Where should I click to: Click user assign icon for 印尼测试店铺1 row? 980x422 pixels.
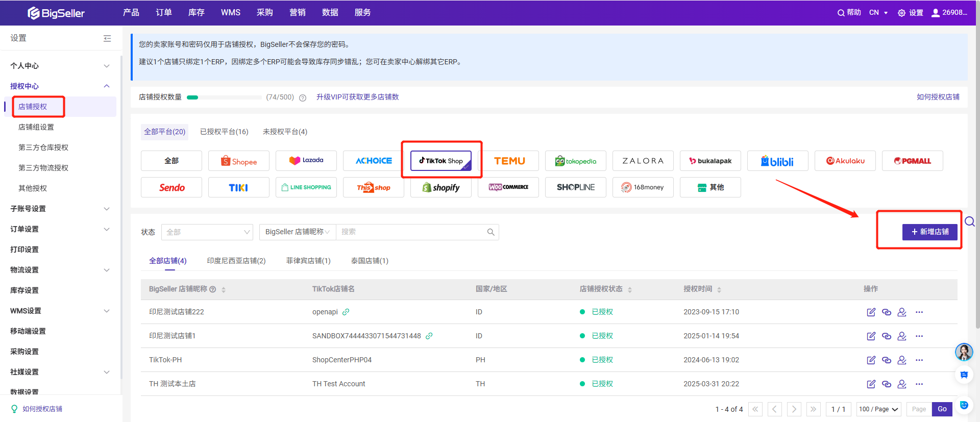[902, 336]
